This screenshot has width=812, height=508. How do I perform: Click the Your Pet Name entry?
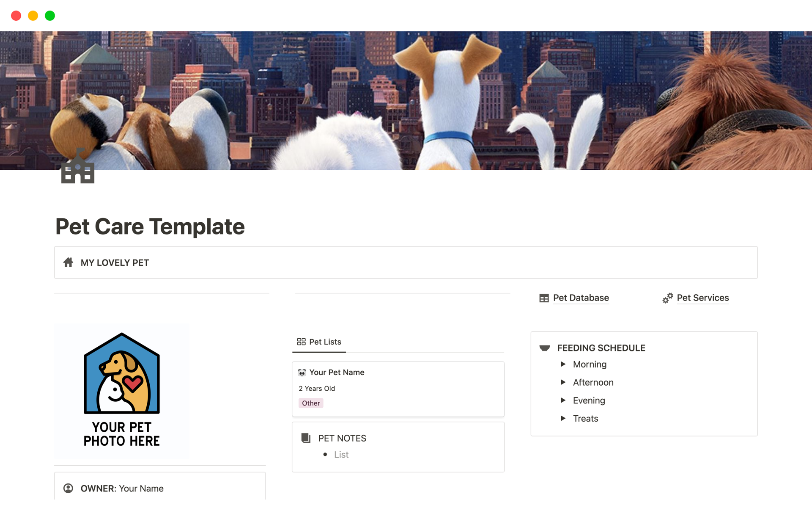click(x=338, y=372)
